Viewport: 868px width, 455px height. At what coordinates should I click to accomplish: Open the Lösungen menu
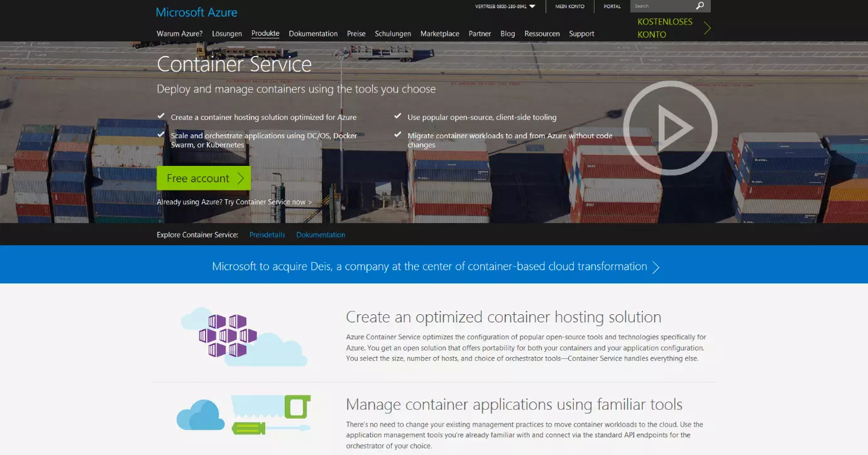tap(227, 34)
